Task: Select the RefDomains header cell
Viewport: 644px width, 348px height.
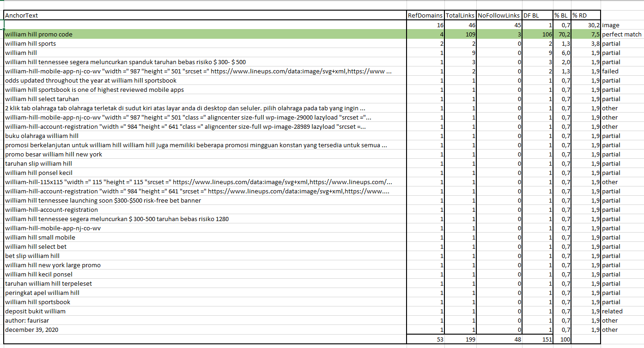Action: (x=425, y=15)
